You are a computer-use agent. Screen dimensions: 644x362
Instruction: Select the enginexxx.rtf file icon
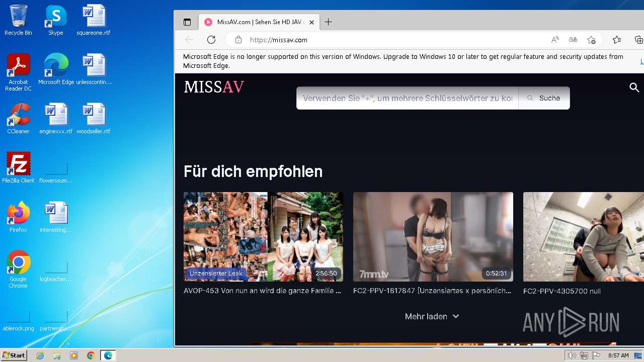[56, 119]
